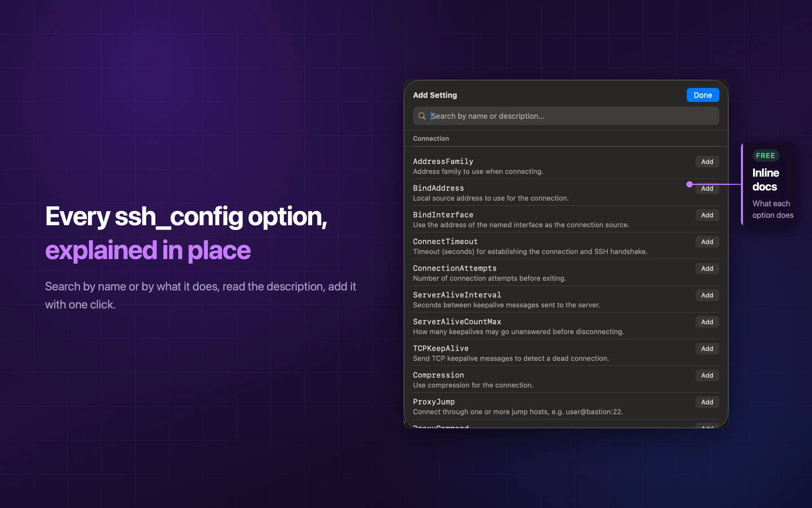The width and height of the screenshot is (812, 508).
Task: Click 'Address family to use when connecting.' description
Action: (x=478, y=171)
